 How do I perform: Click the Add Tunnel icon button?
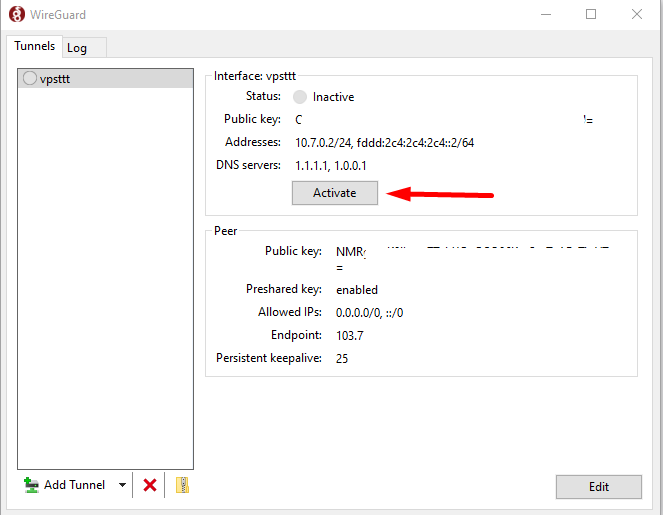[65, 485]
